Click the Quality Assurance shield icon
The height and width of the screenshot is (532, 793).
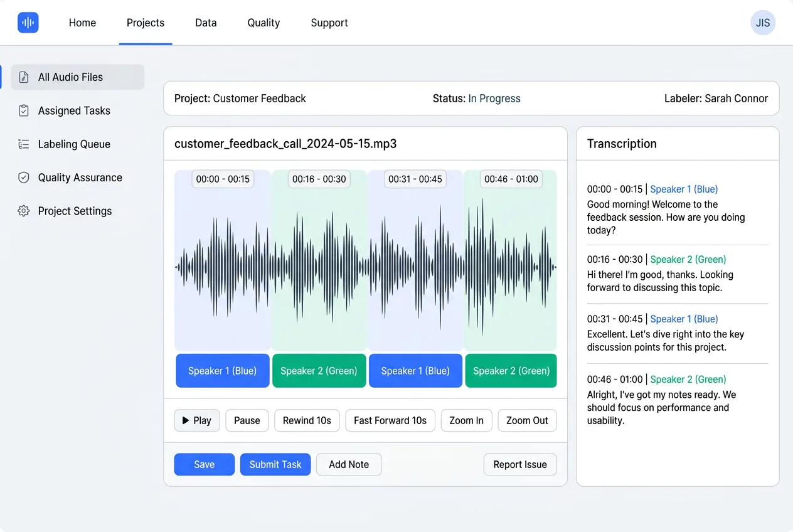[x=24, y=178]
